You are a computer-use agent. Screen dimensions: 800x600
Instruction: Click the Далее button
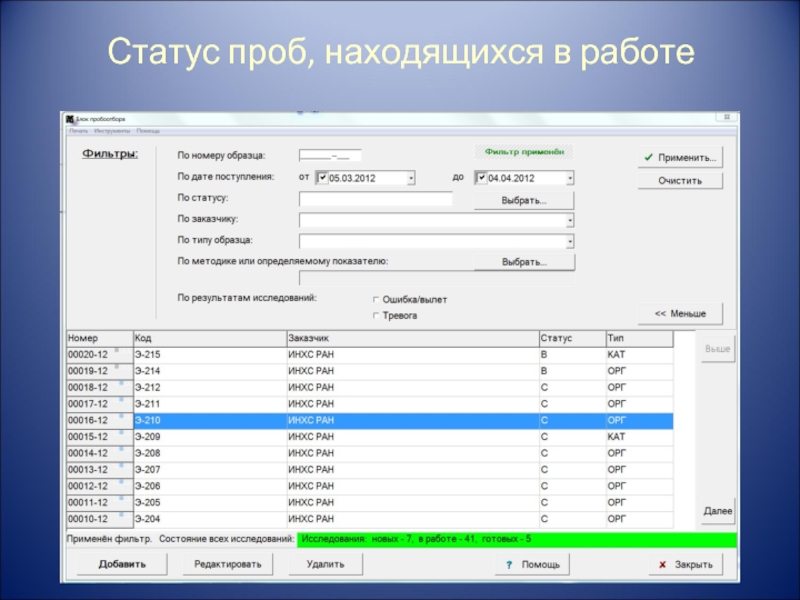click(x=718, y=511)
